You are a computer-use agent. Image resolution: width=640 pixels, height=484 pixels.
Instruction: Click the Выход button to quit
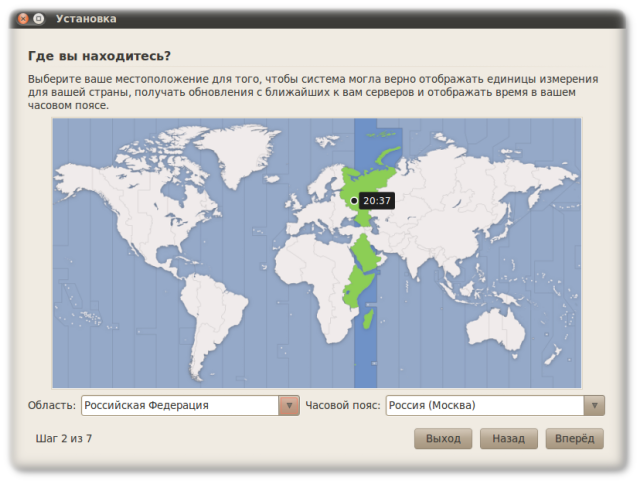coord(443,438)
